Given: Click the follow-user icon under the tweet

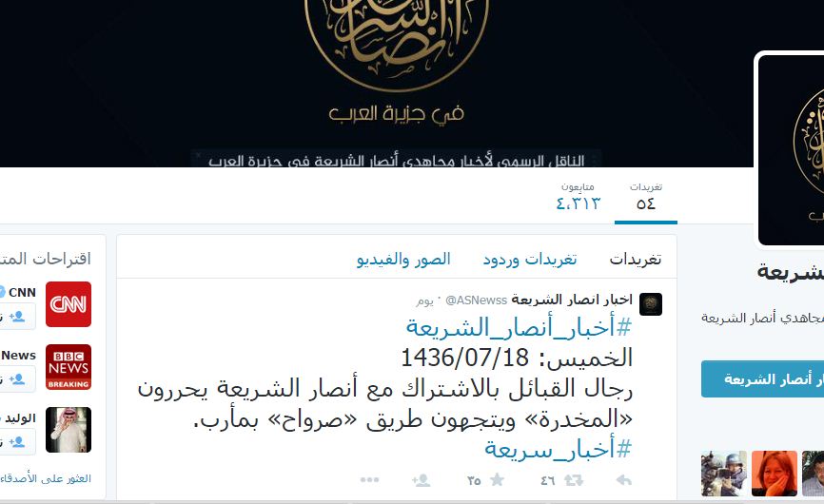Looking at the screenshot, I should coord(421,480).
